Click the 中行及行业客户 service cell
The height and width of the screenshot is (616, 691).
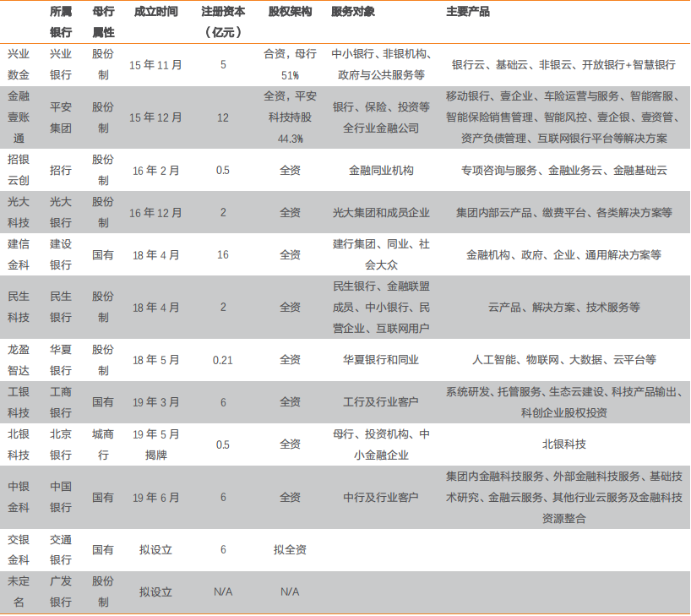tap(381, 498)
